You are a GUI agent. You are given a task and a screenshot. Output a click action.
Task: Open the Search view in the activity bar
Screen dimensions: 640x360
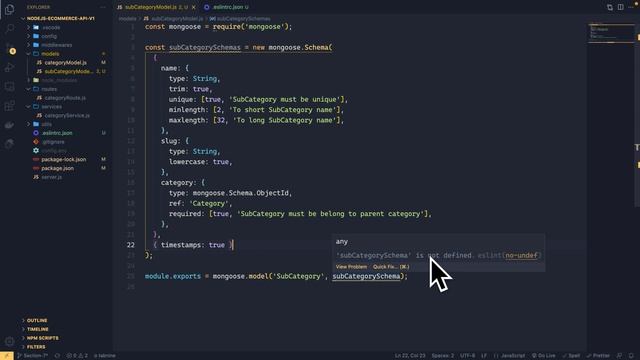click(10, 29)
